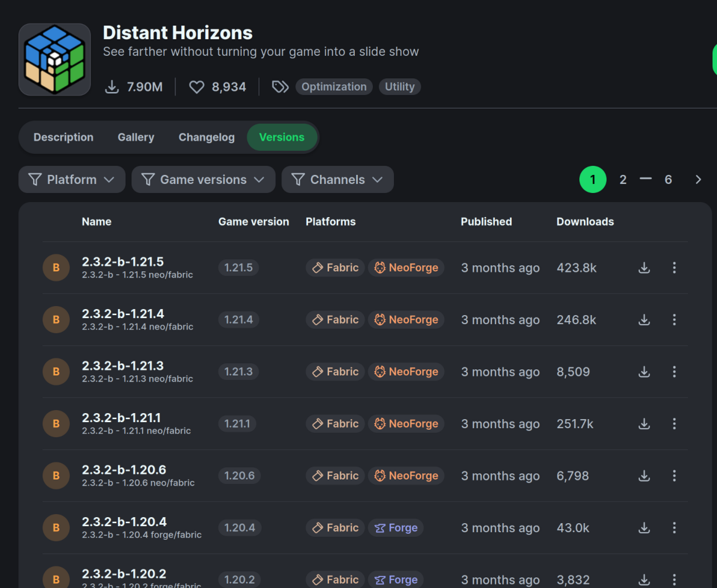
Task: Select the Versions tab
Action: 282,137
